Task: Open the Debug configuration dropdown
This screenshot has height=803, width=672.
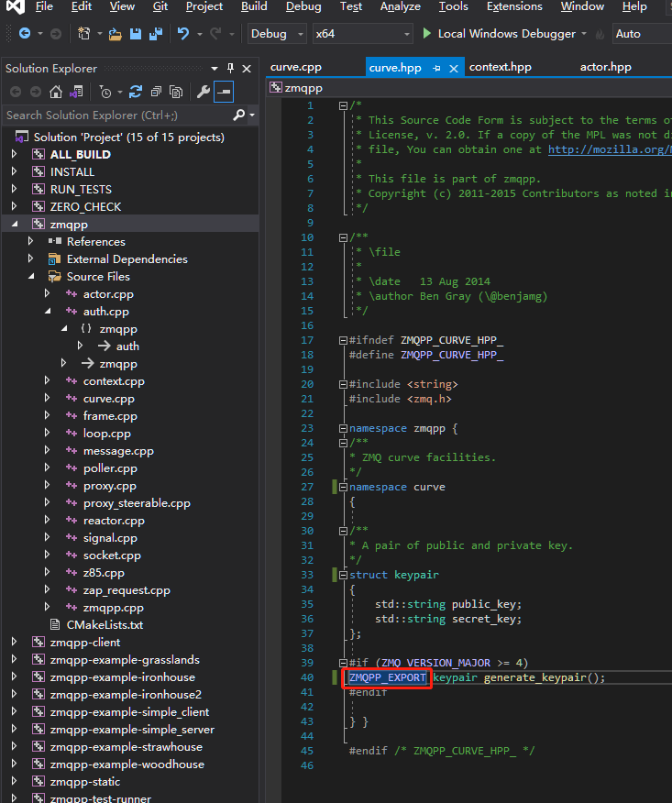Action: pyautogui.click(x=277, y=34)
